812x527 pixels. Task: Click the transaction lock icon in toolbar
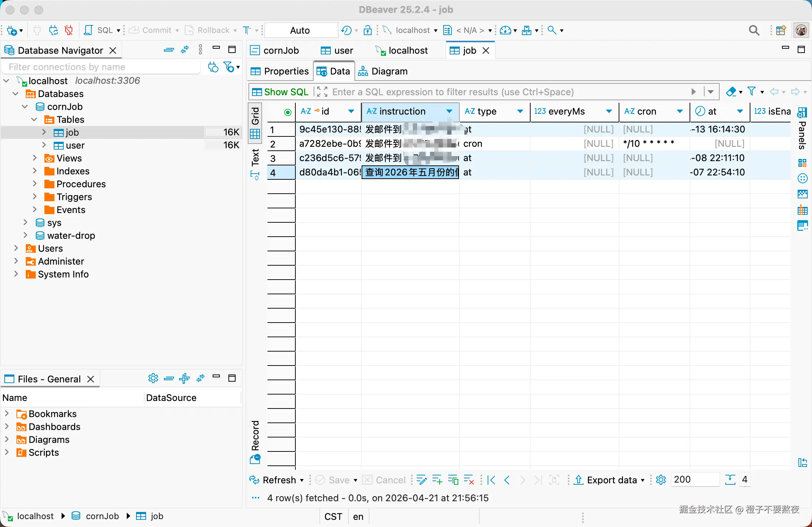click(x=367, y=30)
